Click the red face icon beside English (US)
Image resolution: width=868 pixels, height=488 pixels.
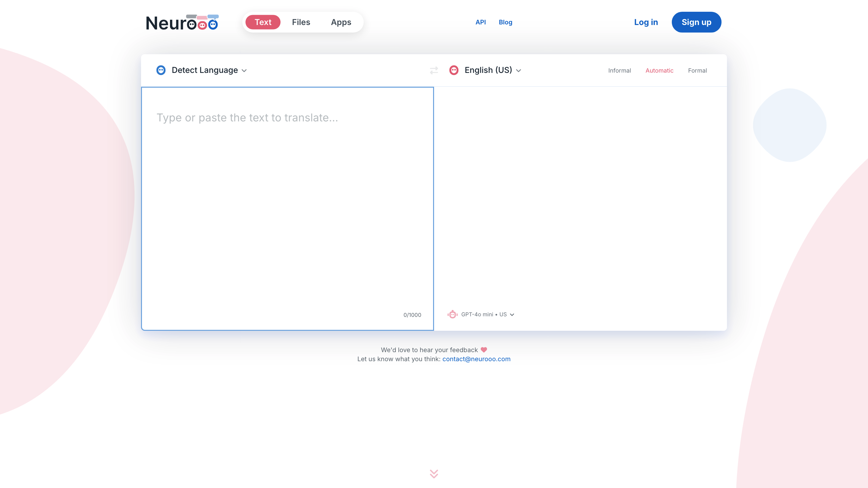point(454,70)
